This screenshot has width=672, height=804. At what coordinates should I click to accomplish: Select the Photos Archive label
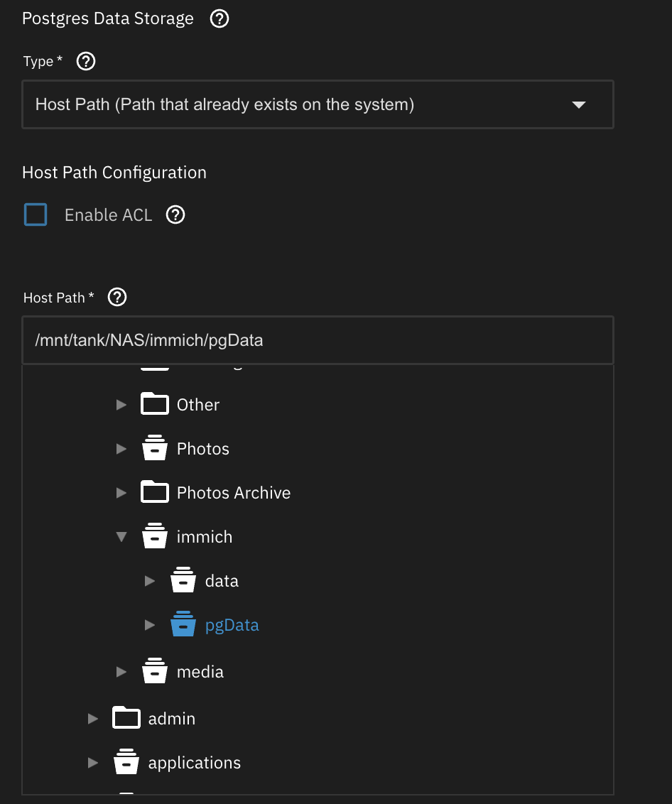click(x=233, y=493)
